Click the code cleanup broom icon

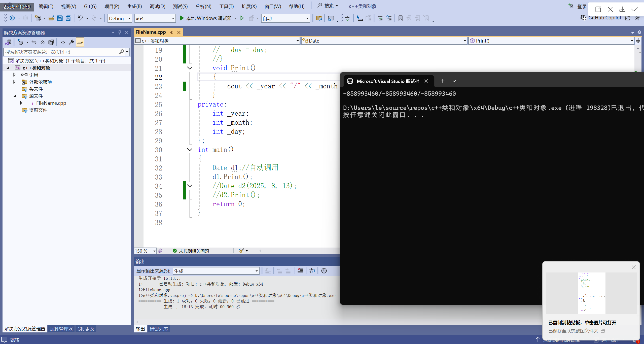click(x=241, y=251)
